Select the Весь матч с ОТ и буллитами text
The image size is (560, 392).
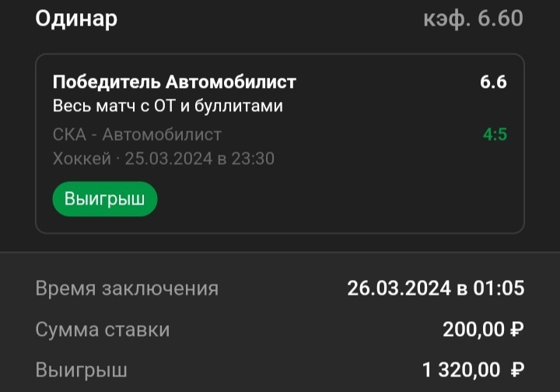[x=167, y=106]
